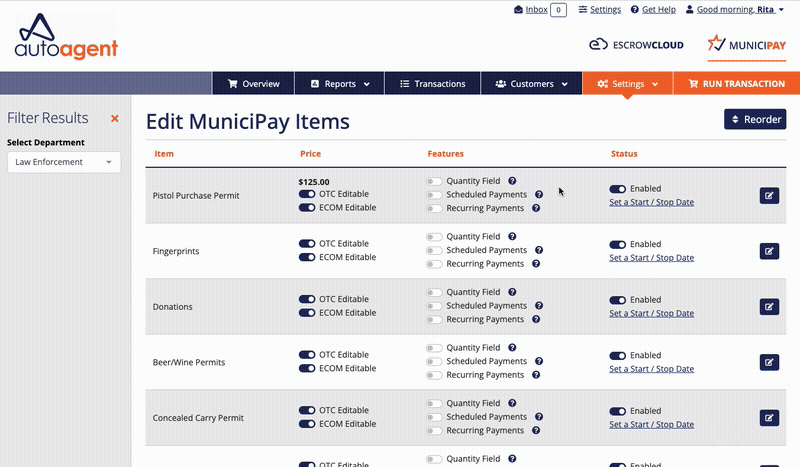Open the Transactions tab

pyautogui.click(x=433, y=84)
